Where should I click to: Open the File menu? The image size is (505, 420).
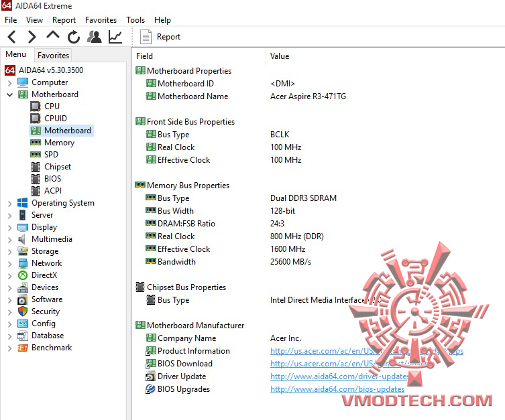click(x=11, y=20)
